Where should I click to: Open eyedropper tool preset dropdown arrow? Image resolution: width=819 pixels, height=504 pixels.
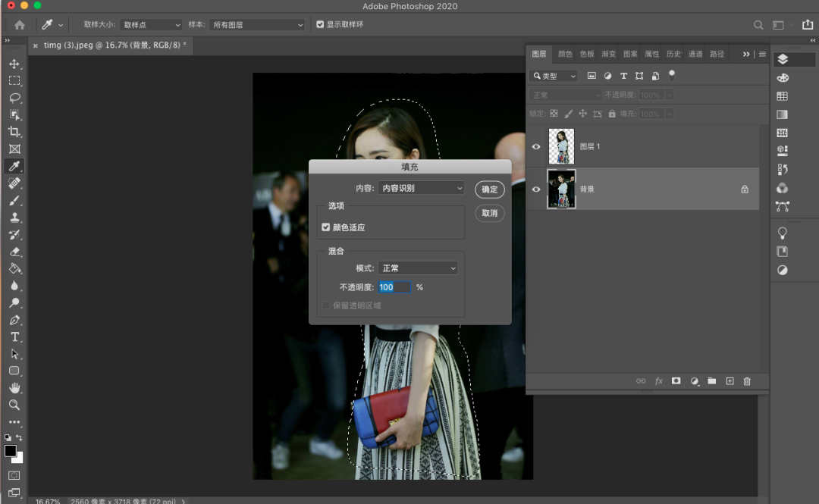click(61, 25)
